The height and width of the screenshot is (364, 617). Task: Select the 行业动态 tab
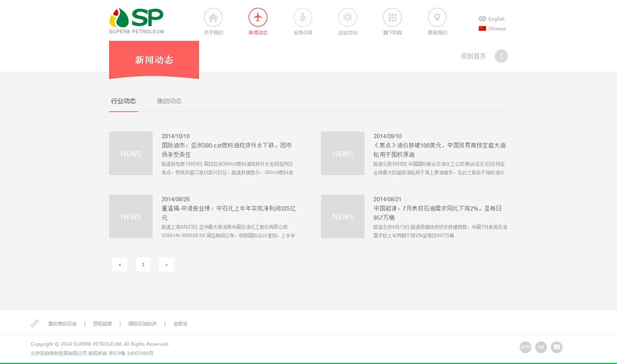coord(123,101)
